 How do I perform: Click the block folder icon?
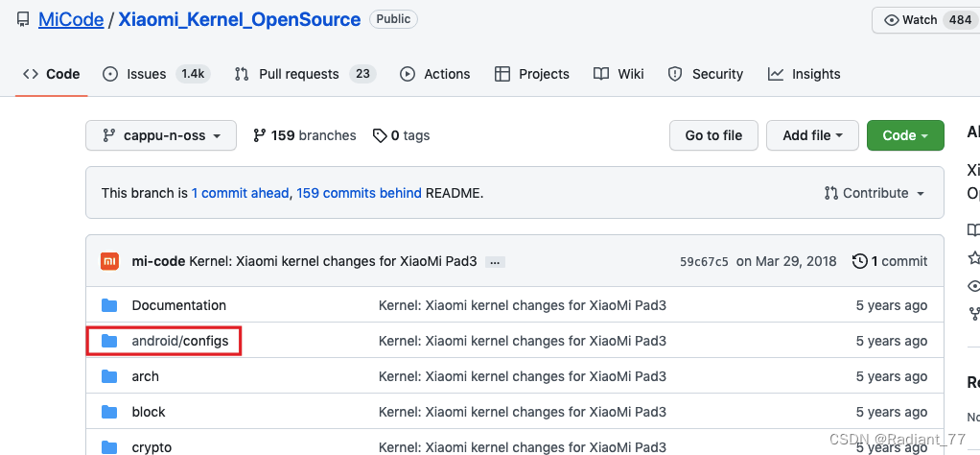pos(109,412)
